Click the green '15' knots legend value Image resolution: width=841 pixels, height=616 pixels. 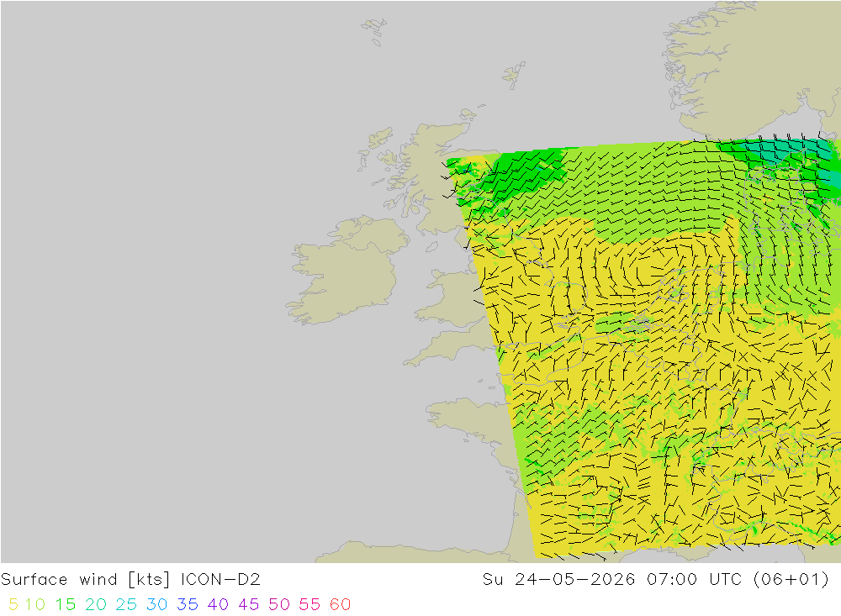(x=66, y=604)
